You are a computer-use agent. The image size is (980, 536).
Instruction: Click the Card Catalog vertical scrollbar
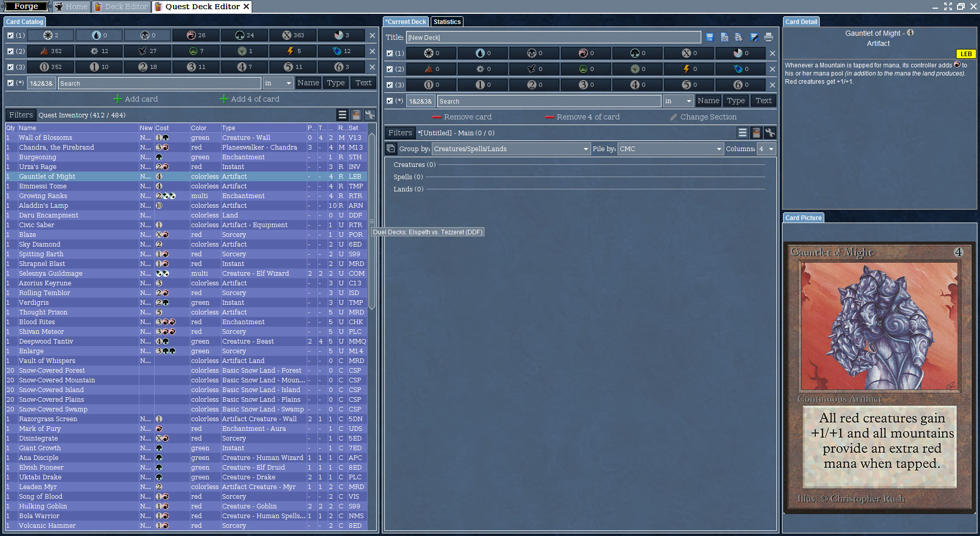[x=372, y=221]
